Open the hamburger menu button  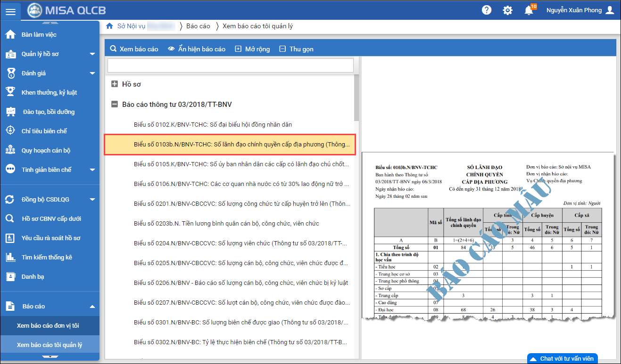(10, 11)
